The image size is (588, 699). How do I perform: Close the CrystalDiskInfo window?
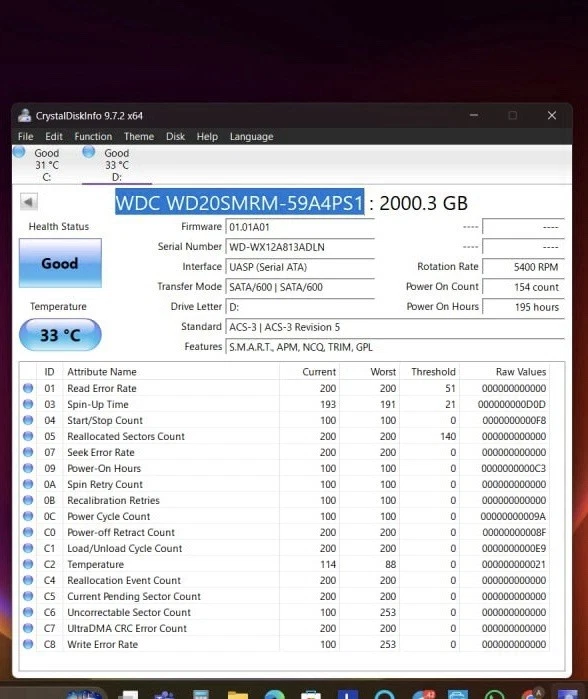pos(552,115)
